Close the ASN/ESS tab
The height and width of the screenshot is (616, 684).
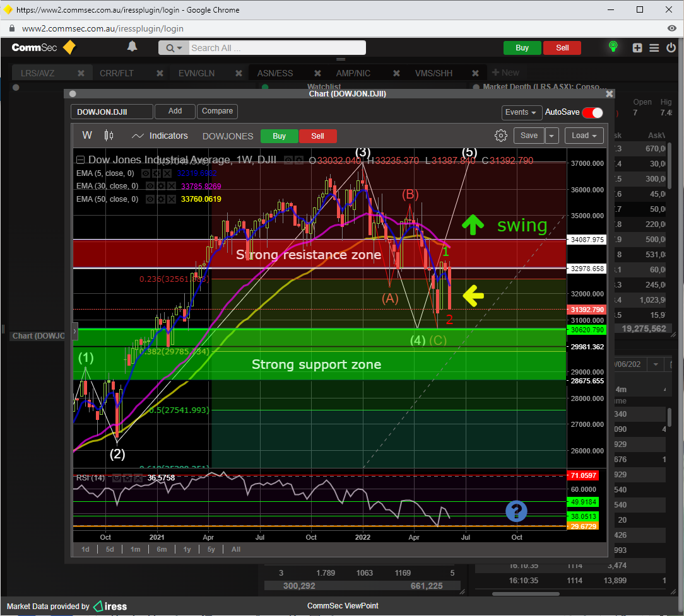click(317, 73)
